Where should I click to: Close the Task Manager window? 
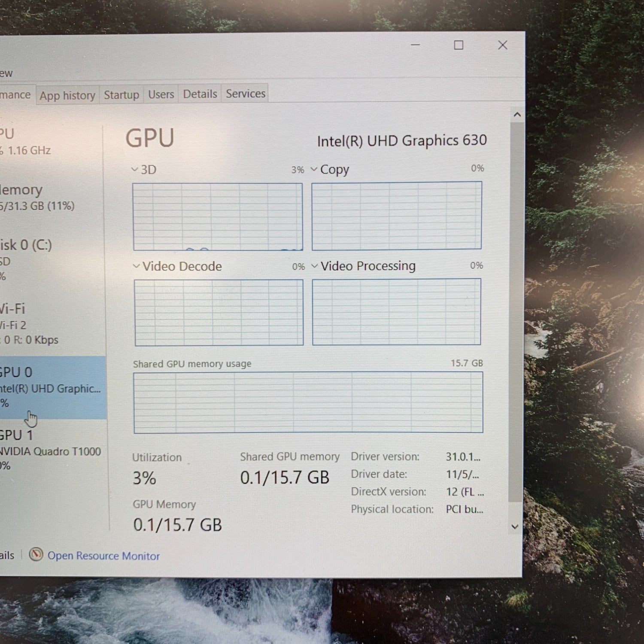[x=503, y=45]
